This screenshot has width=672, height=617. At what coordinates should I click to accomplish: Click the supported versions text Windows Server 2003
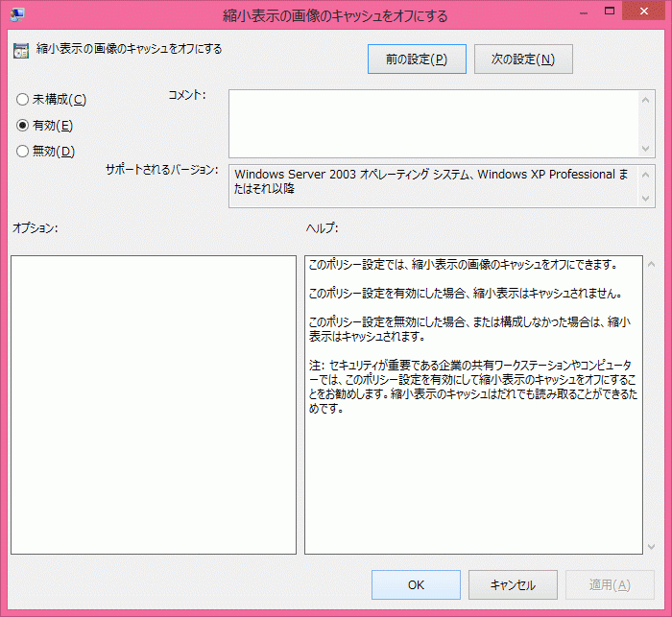pos(431,181)
